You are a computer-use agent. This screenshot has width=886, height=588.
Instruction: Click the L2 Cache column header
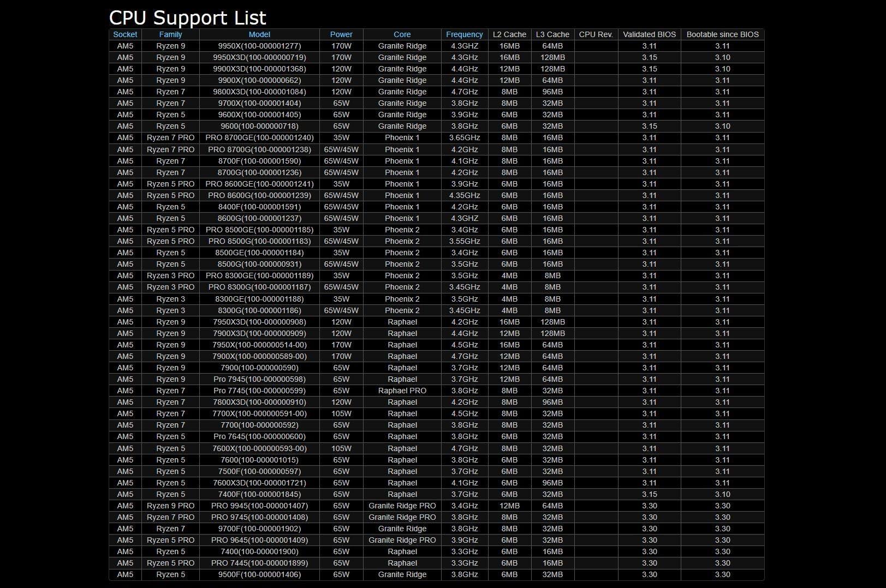[509, 34]
